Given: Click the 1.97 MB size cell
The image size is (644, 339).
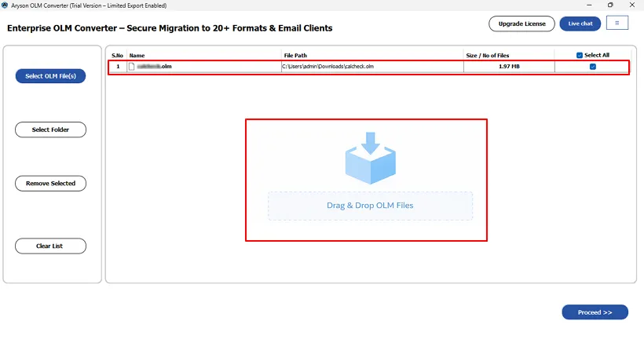Looking at the screenshot, I should coord(509,67).
